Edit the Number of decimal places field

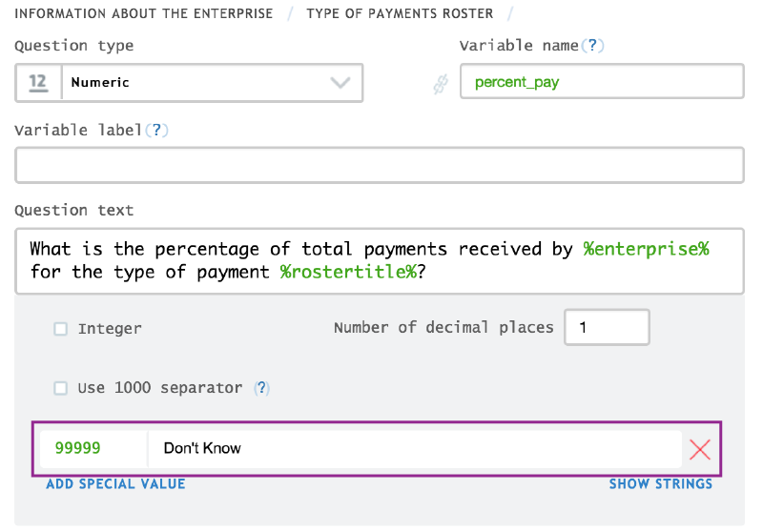click(607, 328)
